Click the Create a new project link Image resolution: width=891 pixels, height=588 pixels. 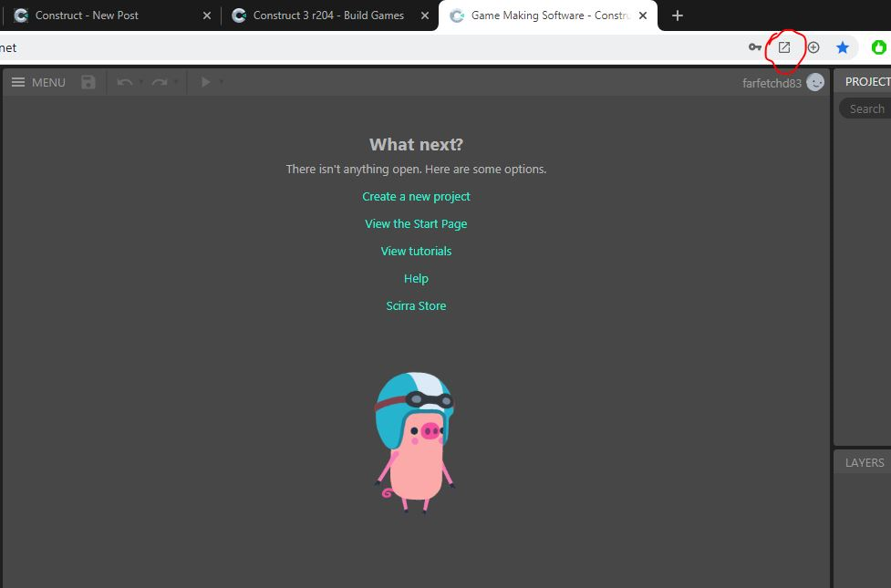416,197
